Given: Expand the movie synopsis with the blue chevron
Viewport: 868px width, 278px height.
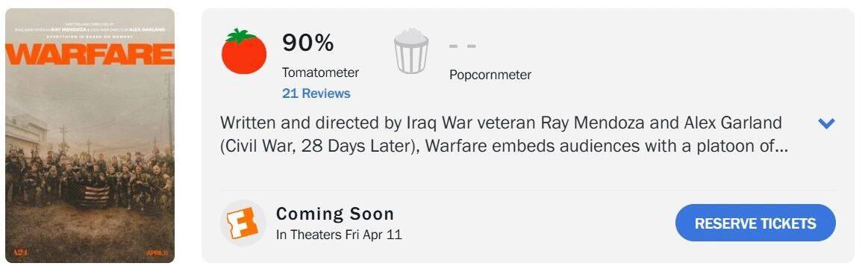Looking at the screenshot, I should click(826, 123).
